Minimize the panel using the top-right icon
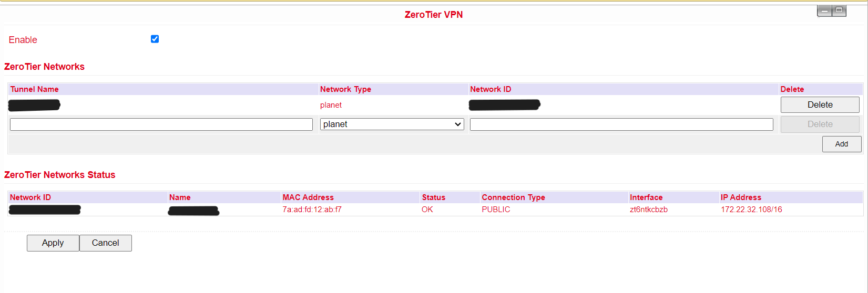This screenshot has height=293, width=868. pos(825,11)
